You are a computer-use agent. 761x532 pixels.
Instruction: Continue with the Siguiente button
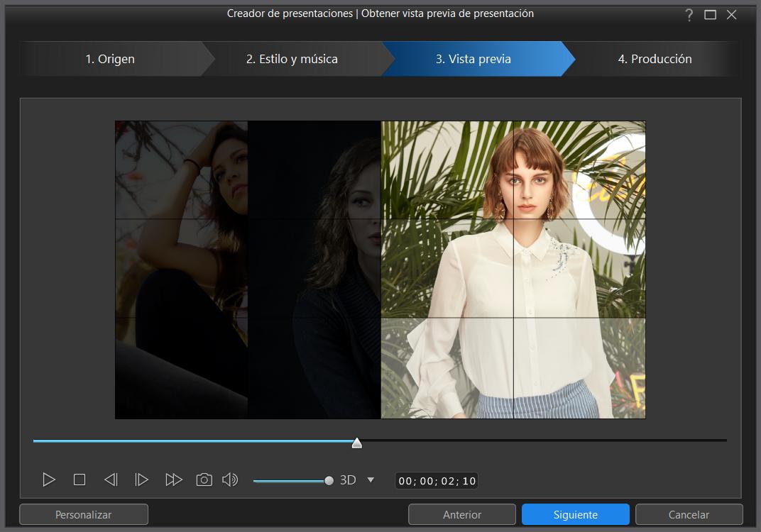pyautogui.click(x=575, y=514)
